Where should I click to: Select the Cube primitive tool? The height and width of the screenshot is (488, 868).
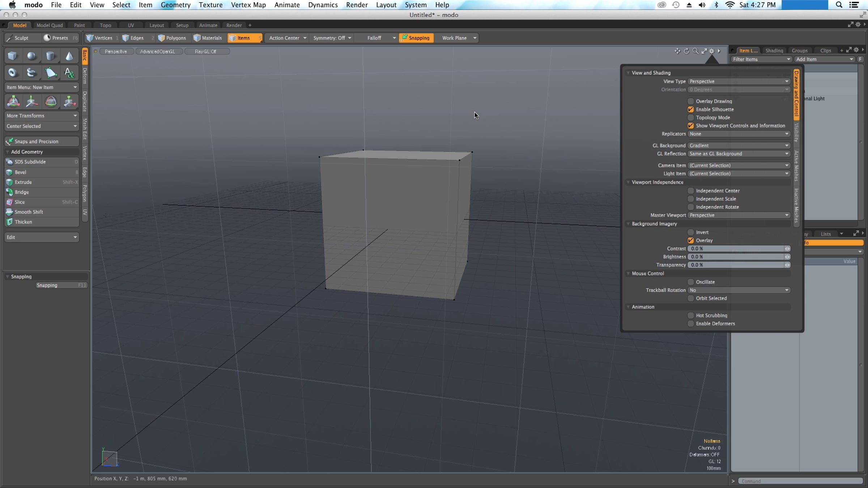[13, 56]
